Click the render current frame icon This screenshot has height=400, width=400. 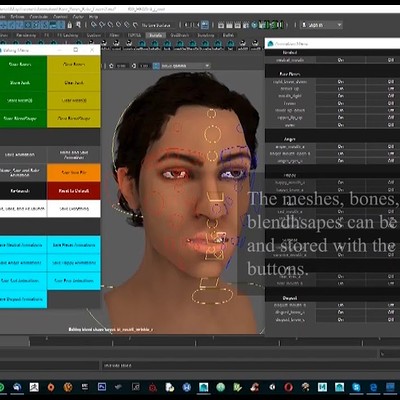tap(229, 25)
